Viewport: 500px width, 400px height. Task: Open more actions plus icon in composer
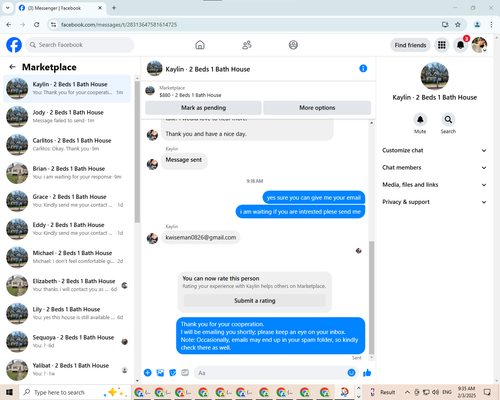pos(148,373)
